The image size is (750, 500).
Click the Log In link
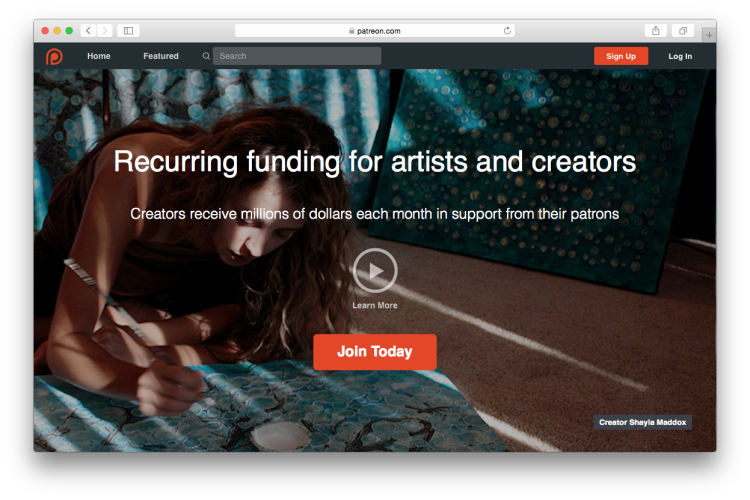pos(680,56)
